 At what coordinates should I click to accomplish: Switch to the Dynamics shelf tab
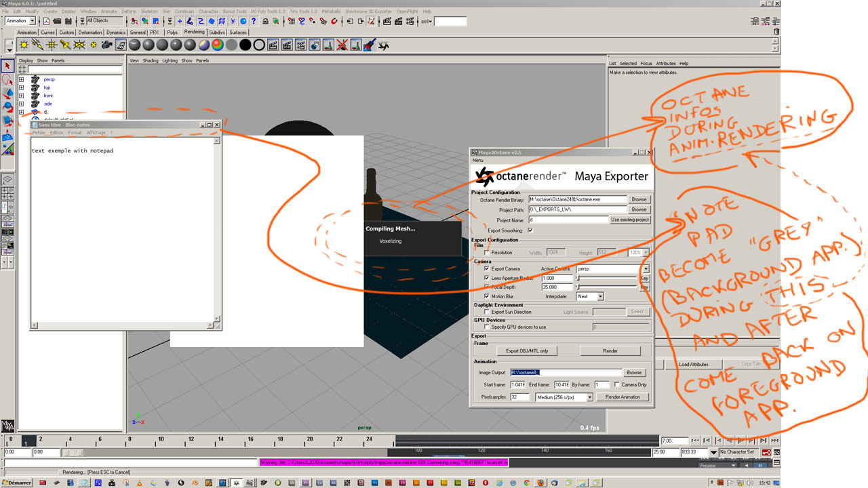coord(116,32)
